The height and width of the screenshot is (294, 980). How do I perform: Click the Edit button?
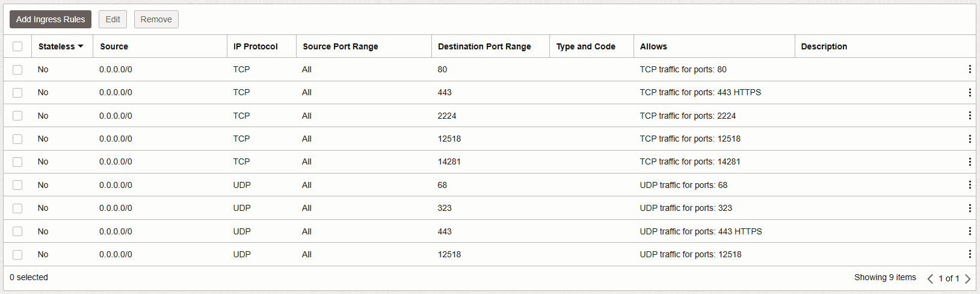click(112, 19)
